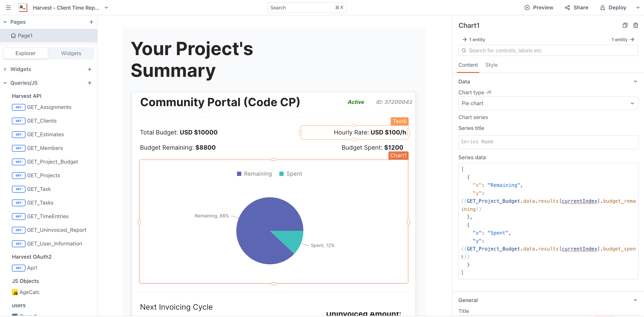Switch to the Style tab
Viewport: 644px width, 317px height.
click(x=491, y=65)
